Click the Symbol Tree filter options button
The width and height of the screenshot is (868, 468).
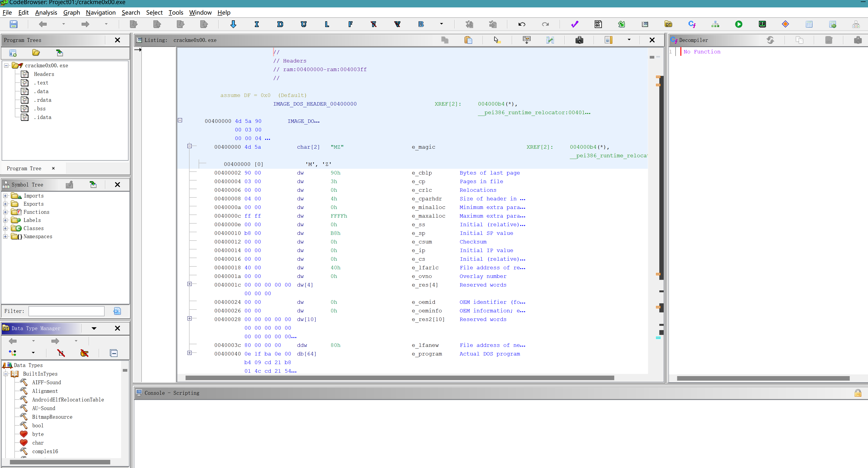point(117,311)
